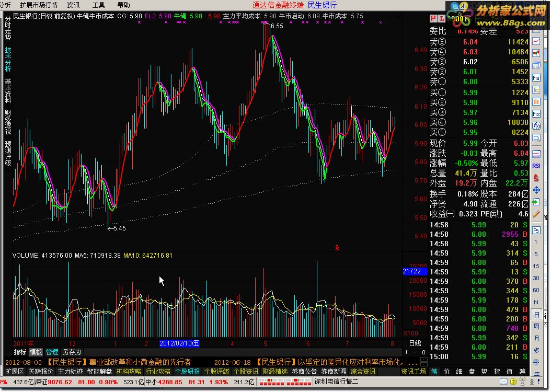Switch to 预测评级 side tab
Viewport: 551px width, 392px height.
pyautogui.click(x=8, y=153)
